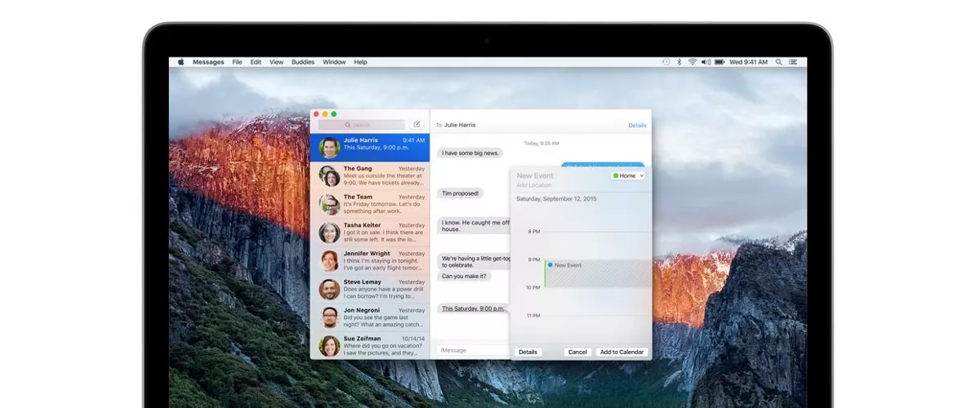Click underlined 'This Saturday, 9:00 p.m.' message
The image size is (980, 408).
[473, 308]
